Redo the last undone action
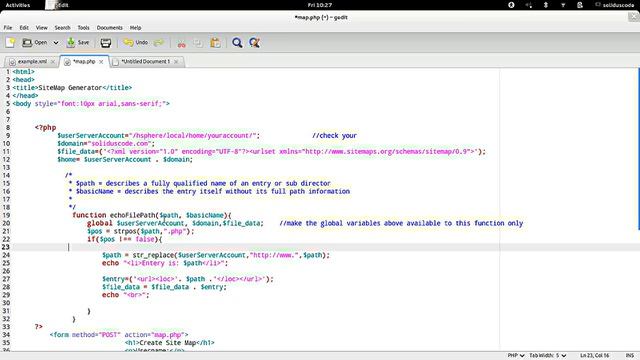The image size is (640, 360). (159, 42)
